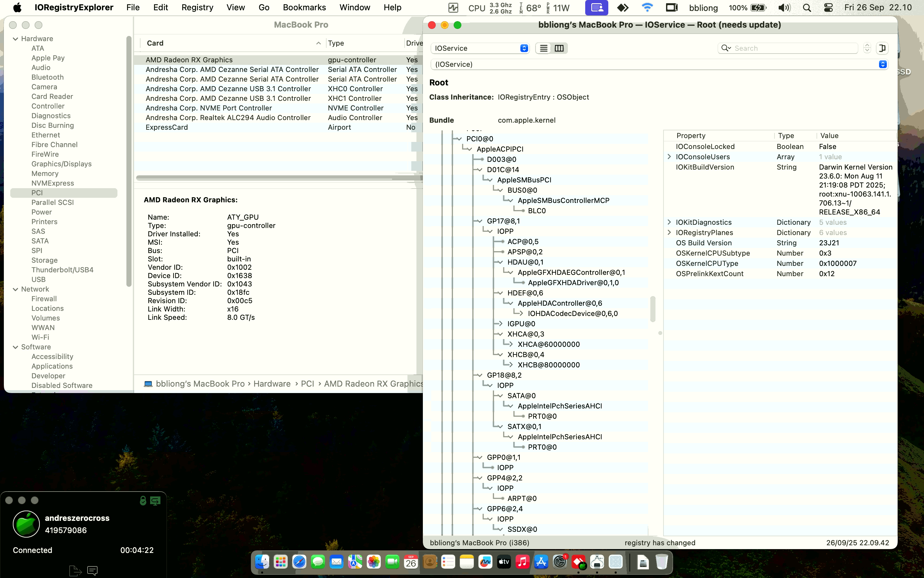The height and width of the screenshot is (578, 924).
Task: Click the AnyDesk lock permission icon
Action: (143, 500)
